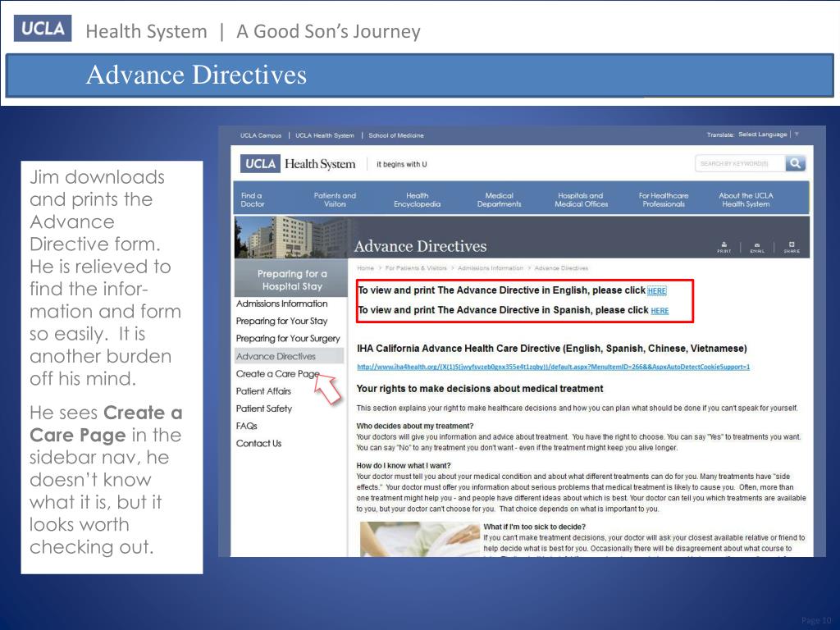Viewport: 840px width, 630px height.
Task: Open Find a Doctor menu
Action: [253, 200]
